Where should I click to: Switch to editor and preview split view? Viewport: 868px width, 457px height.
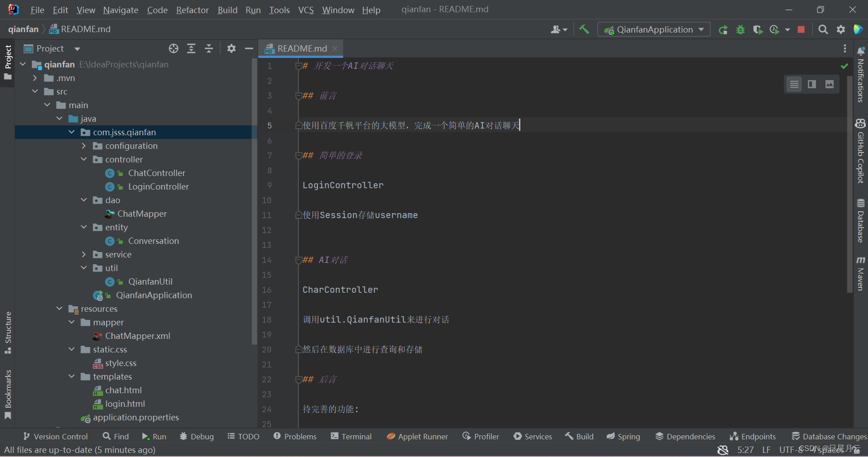812,84
